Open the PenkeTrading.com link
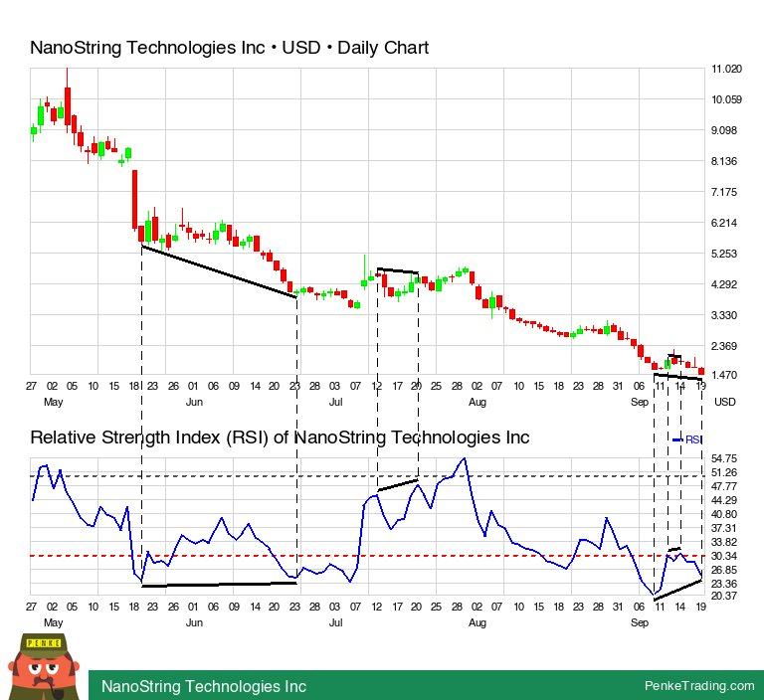This screenshot has width=764, height=700. (698, 685)
